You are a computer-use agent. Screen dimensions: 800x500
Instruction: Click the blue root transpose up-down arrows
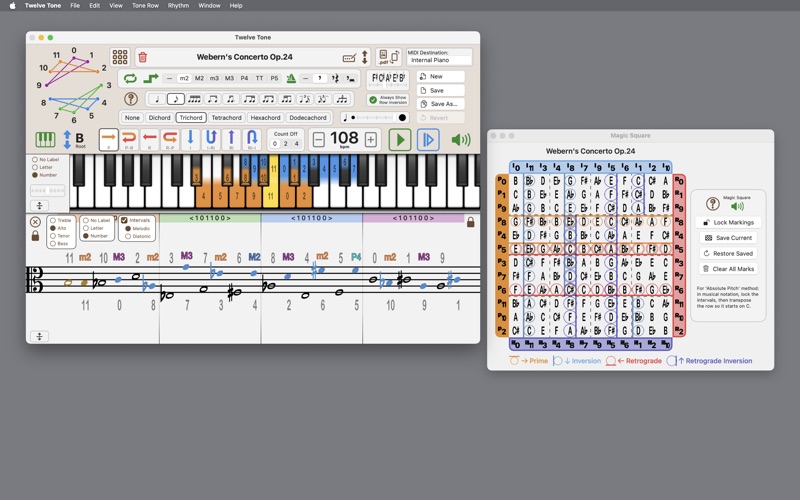pyautogui.click(x=67, y=139)
